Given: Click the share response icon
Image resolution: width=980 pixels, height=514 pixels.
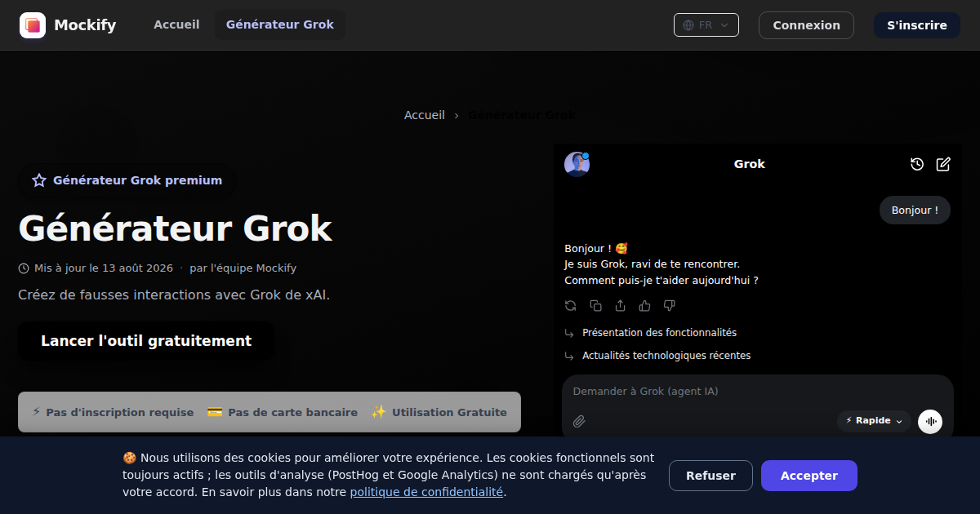Looking at the screenshot, I should [x=620, y=306].
